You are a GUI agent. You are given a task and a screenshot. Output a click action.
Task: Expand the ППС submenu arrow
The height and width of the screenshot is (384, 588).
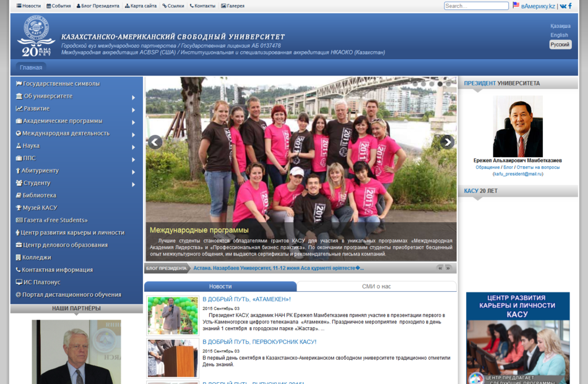pyautogui.click(x=134, y=160)
